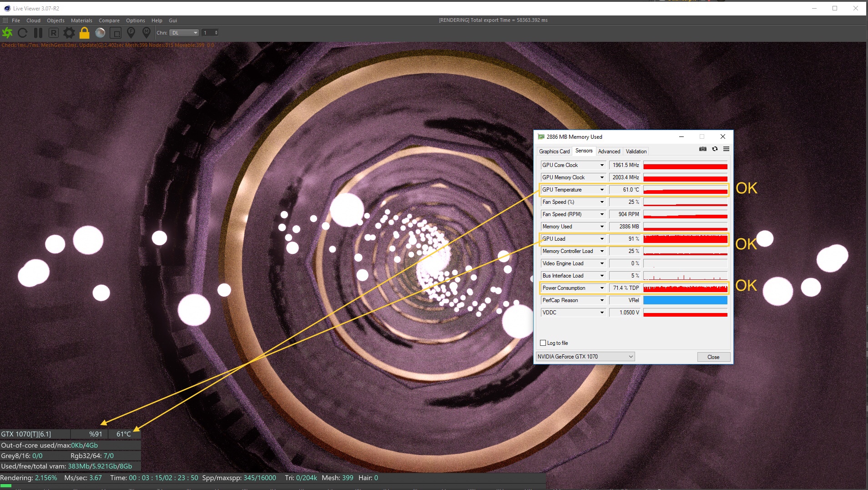Click the green Octane send-scene icon
868x490 pixels.
[7, 33]
